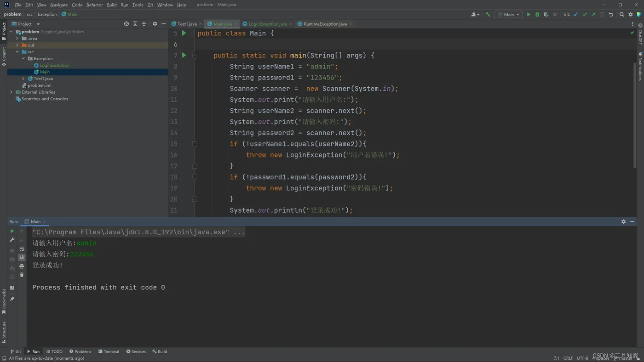The image size is (644, 362).
Task: Run Main with coverage shield icon
Action: coord(546,14)
